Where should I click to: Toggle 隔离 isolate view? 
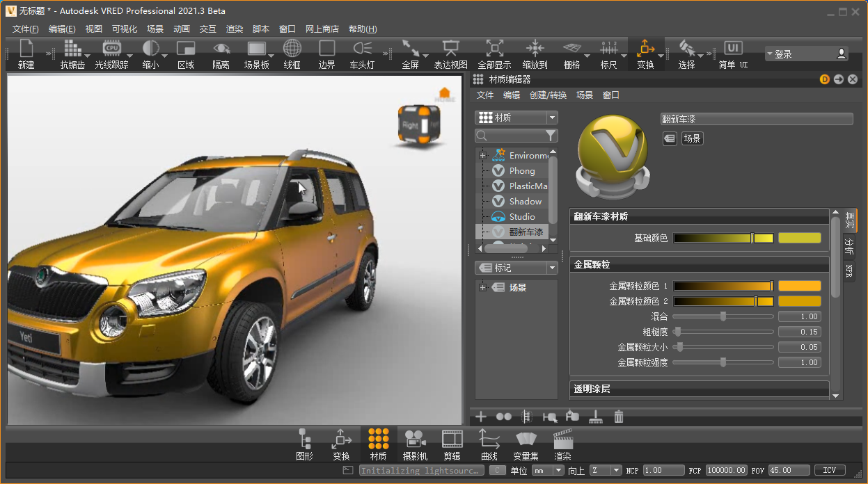tap(221, 54)
